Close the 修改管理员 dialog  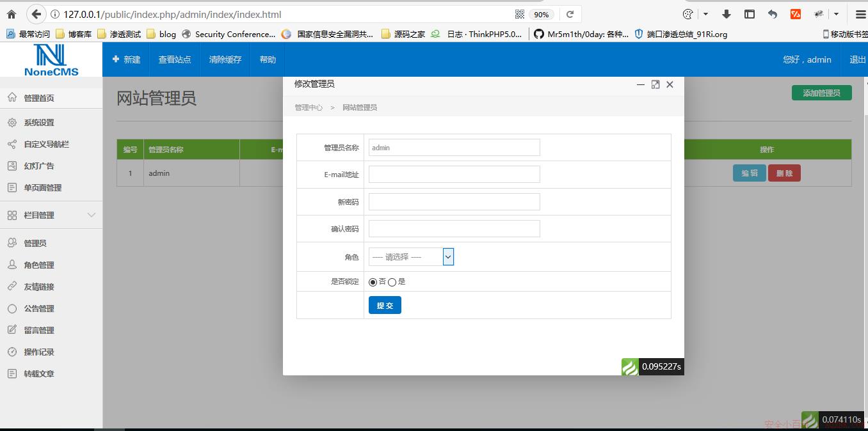tap(670, 84)
